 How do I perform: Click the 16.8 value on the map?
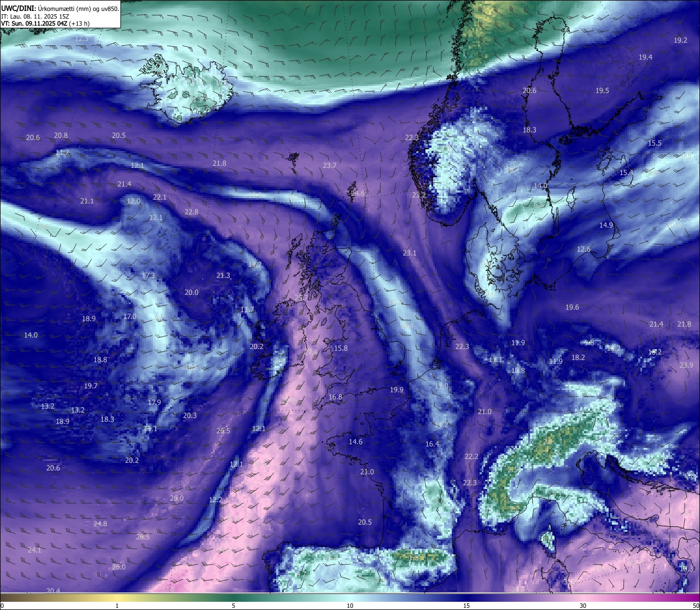point(335,397)
